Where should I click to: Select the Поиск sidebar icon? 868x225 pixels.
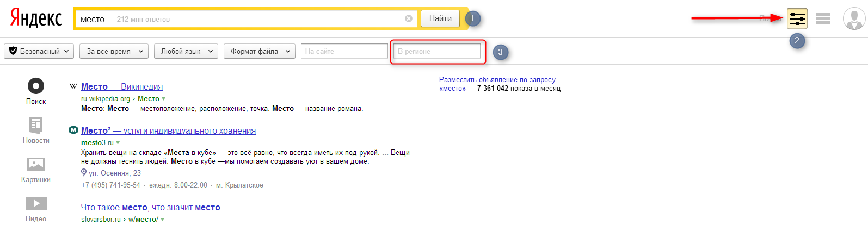(36, 86)
